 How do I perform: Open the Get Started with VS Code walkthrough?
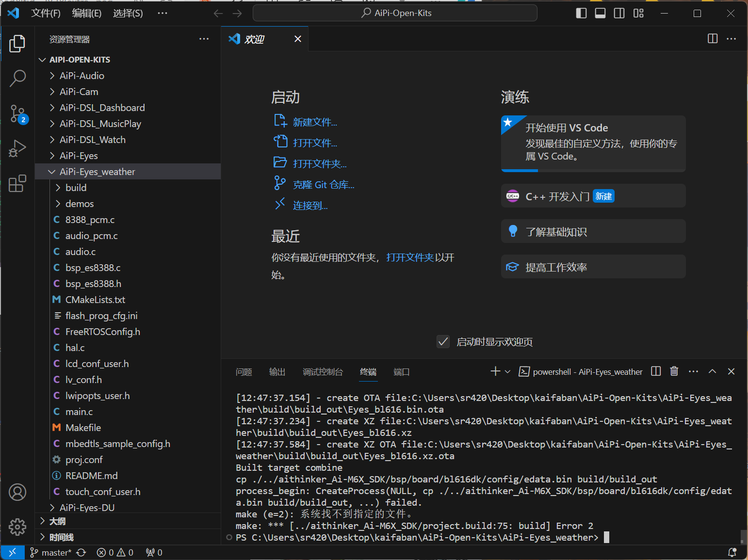[x=593, y=143]
